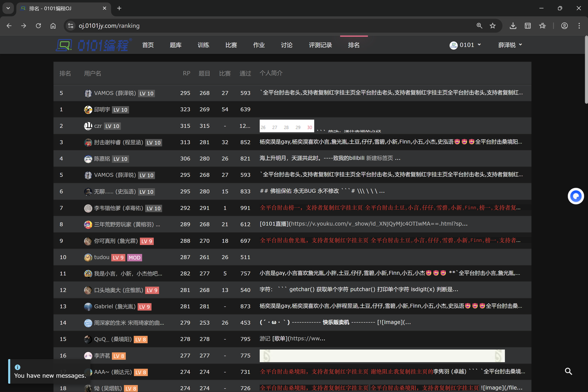The width and height of the screenshot is (588, 392).
Task: Go to browser home page icon
Action: (53, 26)
